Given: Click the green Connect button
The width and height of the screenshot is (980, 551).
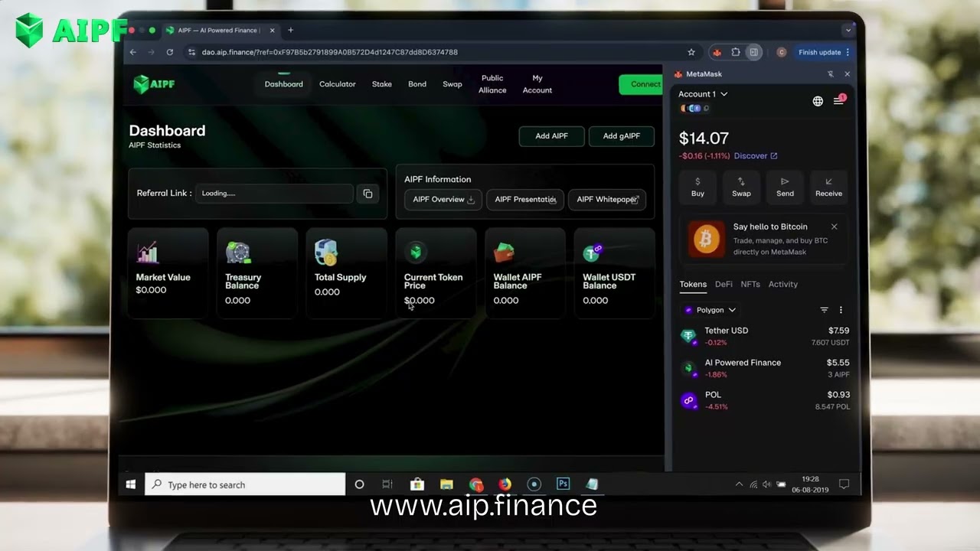Looking at the screenshot, I should 642,84.
